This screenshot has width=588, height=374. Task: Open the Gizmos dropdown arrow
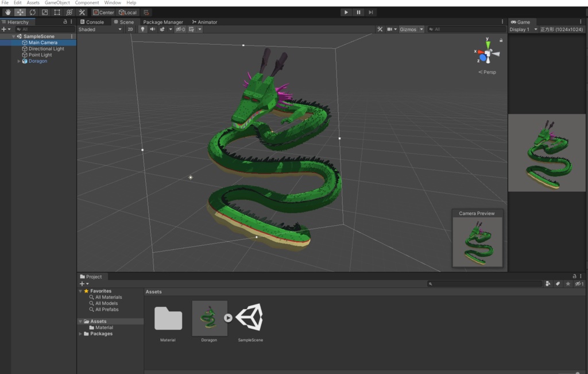click(421, 29)
